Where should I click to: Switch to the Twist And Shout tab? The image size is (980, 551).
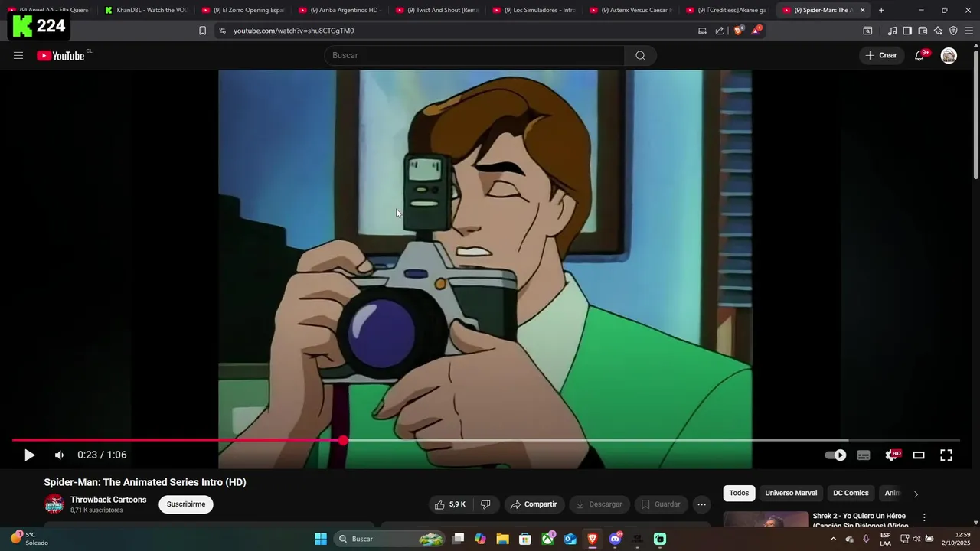pyautogui.click(x=437, y=10)
